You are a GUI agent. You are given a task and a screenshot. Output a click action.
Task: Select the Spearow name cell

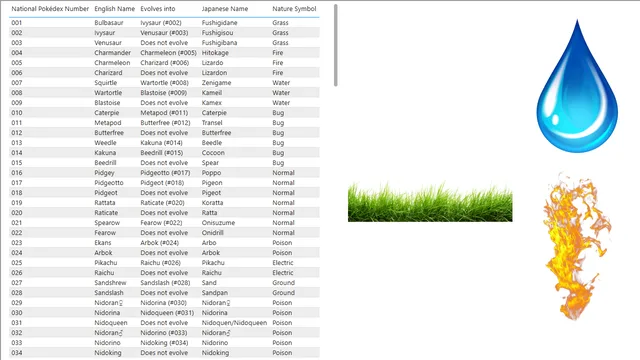[107, 223]
